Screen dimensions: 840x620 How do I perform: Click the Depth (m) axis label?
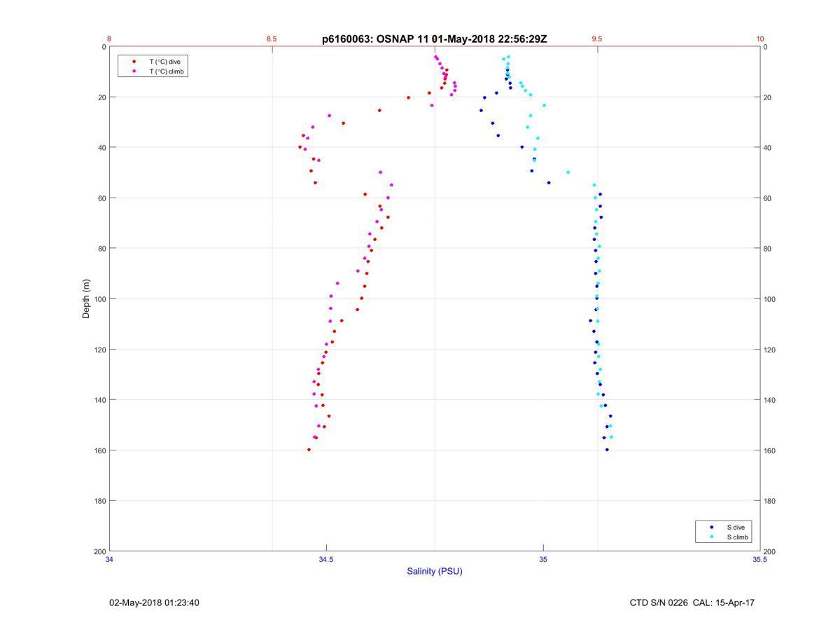coord(87,299)
